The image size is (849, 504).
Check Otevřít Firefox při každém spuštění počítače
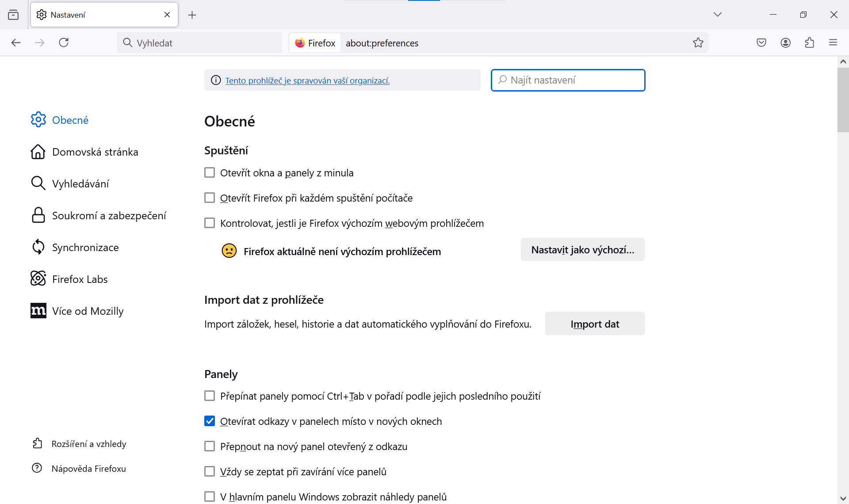pyautogui.click(x=210, y=198)
